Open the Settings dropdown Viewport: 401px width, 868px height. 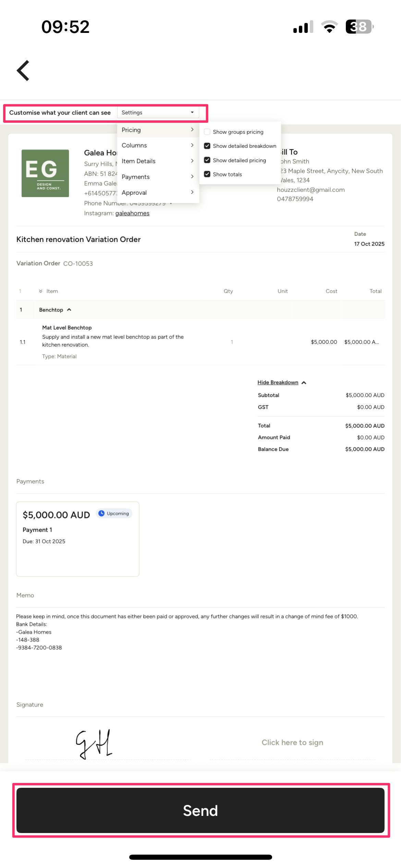coord(158,112)
